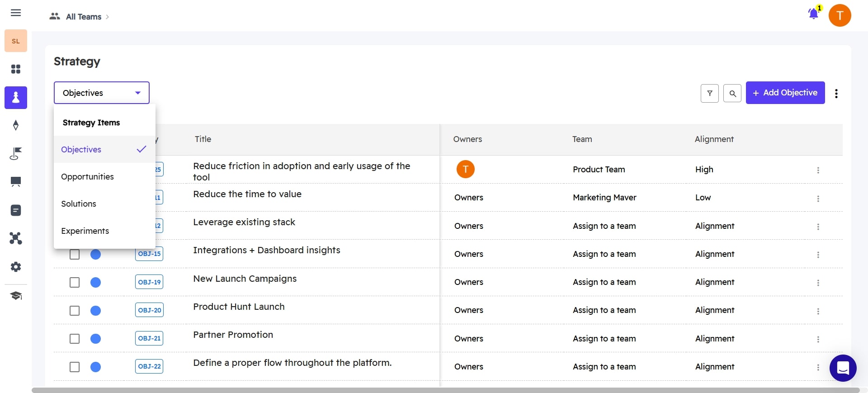Open row menu for Partner Promotion

pos(818,339)
